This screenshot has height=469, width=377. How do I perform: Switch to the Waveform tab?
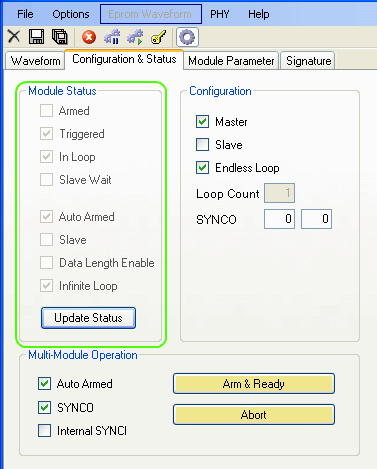coord(36,61)
